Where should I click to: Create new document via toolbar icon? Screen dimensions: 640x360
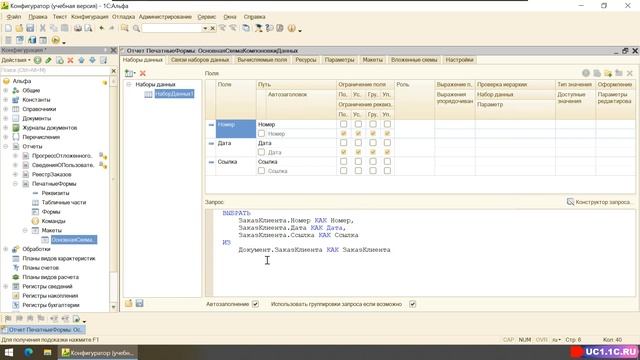coord(8,28)
